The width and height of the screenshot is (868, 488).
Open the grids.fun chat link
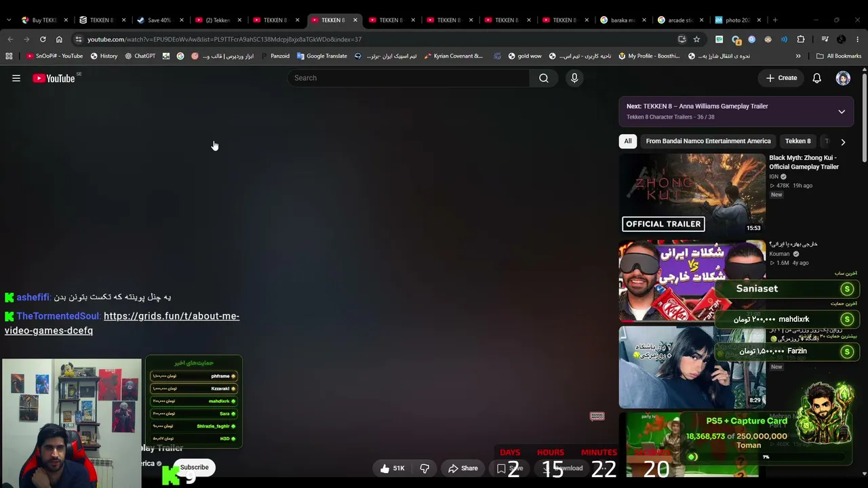(x=122, y=323)
